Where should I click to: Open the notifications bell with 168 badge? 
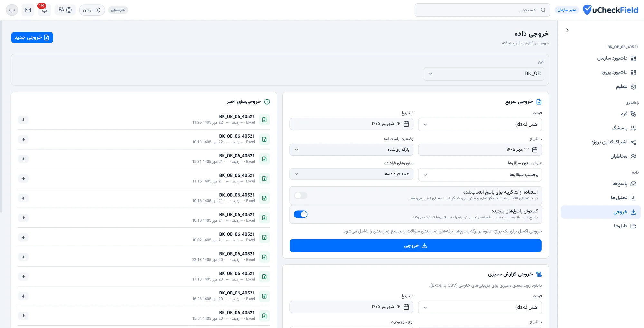coord(44,10)
